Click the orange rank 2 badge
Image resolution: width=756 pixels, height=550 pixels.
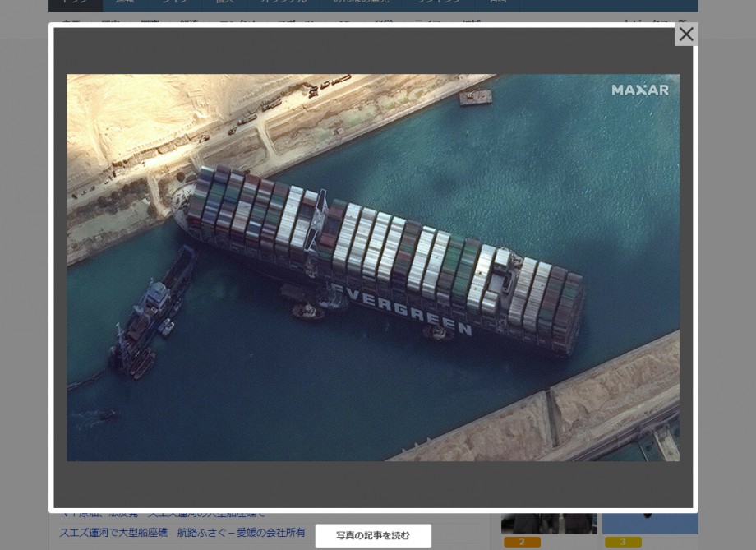[x=522, y=543]
